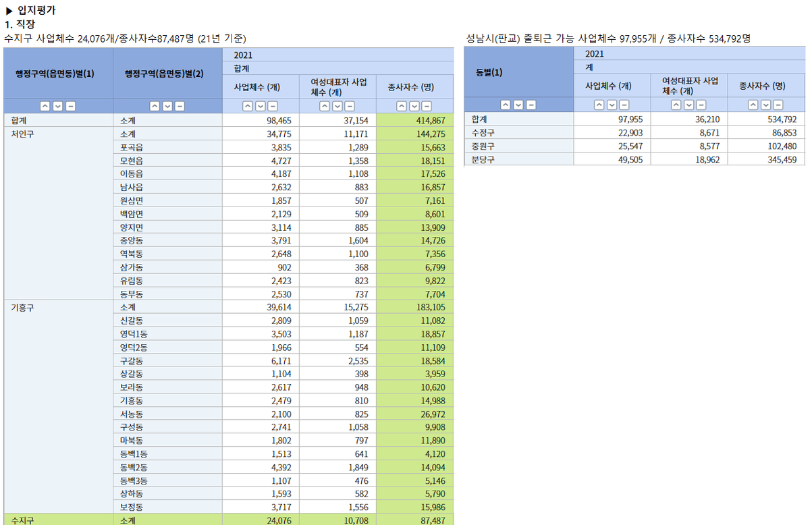812x525 pixels.
Task: Select the 수정구 row label
Action: click(484, 133)
